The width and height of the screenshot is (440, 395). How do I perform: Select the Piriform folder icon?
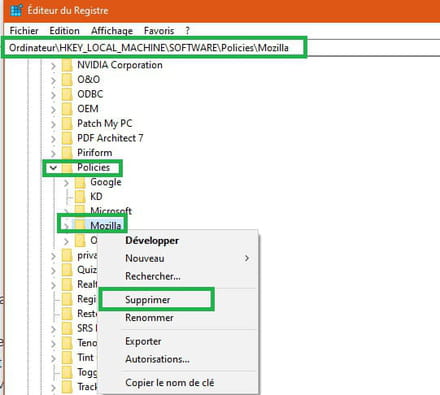pos(67,153)
